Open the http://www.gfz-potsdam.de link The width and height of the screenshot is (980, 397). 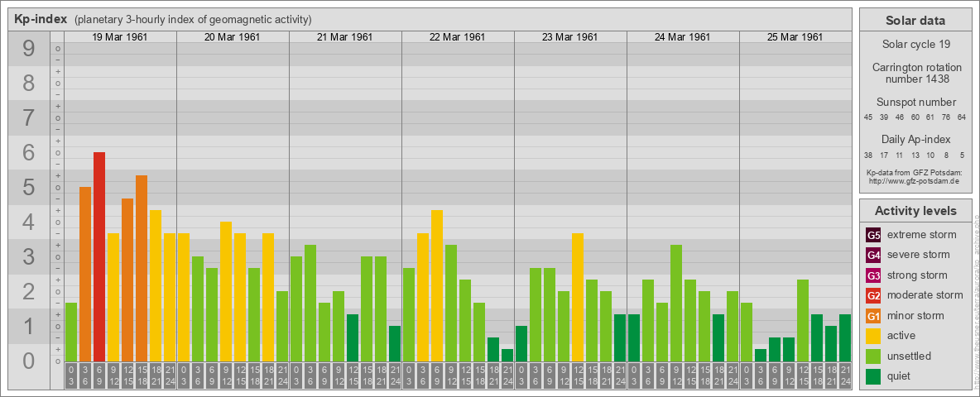click(914, 181)
